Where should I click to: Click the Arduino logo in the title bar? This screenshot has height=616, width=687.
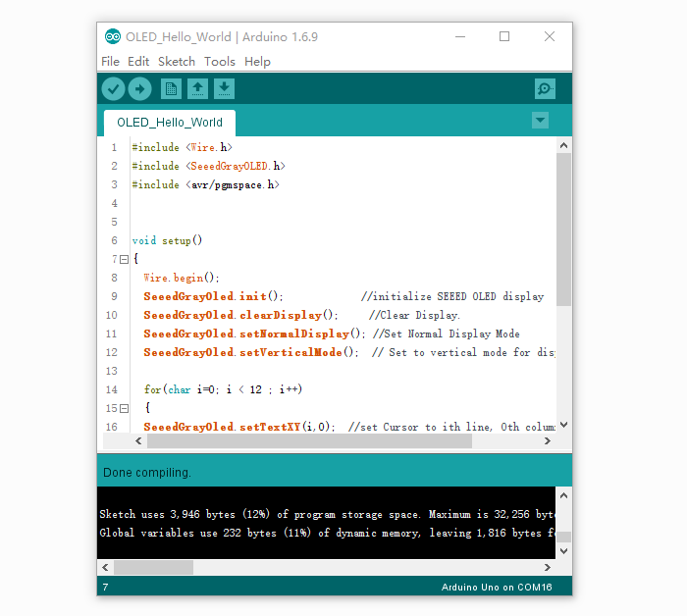click(113, 36)
